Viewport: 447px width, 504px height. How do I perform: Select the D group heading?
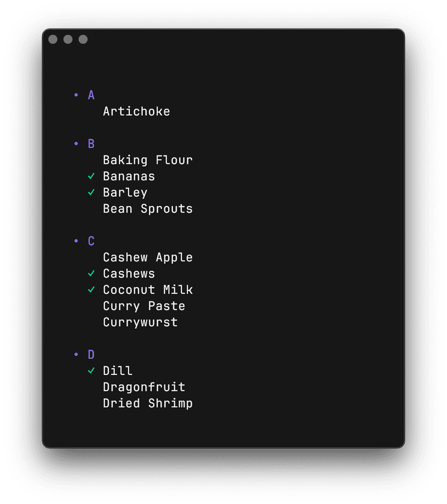[91, 355]
